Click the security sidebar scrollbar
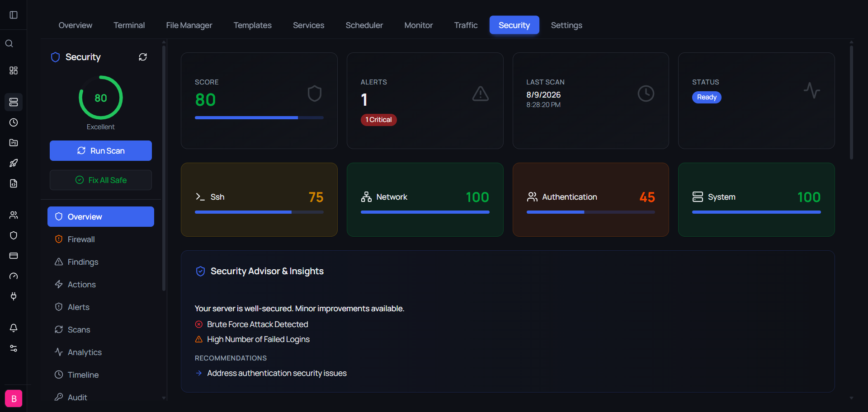Screen dimensions: 868x412 164,168
